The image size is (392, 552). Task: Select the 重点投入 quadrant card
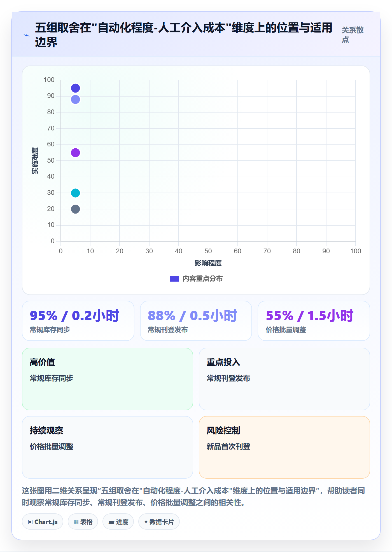[x=284, y=379]
